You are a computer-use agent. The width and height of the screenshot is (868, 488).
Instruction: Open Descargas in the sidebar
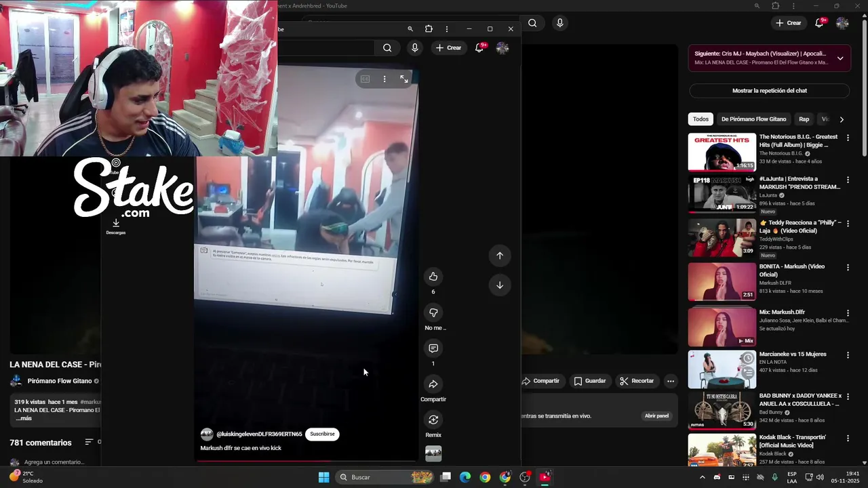click(116, 226)
